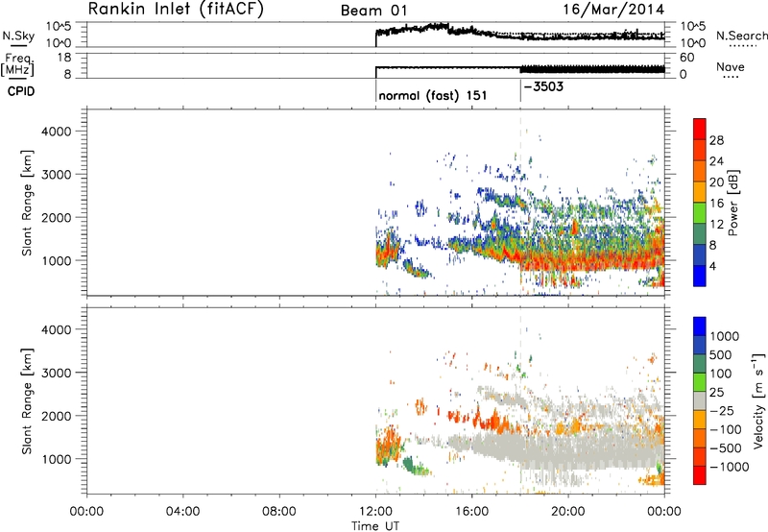This screenshot has width=768, height=532.
Task: Click the '28' power colorbar tick
Action: coord(716,140)
